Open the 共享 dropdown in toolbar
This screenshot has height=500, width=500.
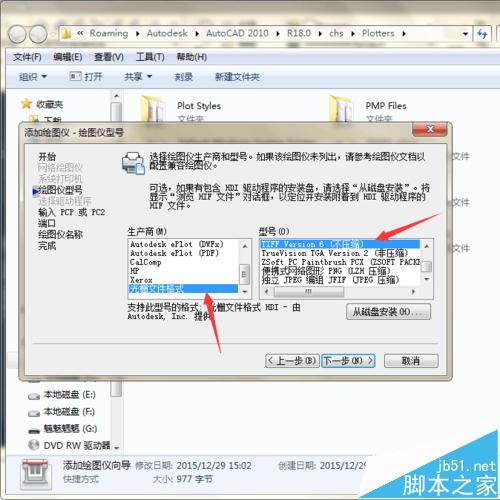point(138,77)
